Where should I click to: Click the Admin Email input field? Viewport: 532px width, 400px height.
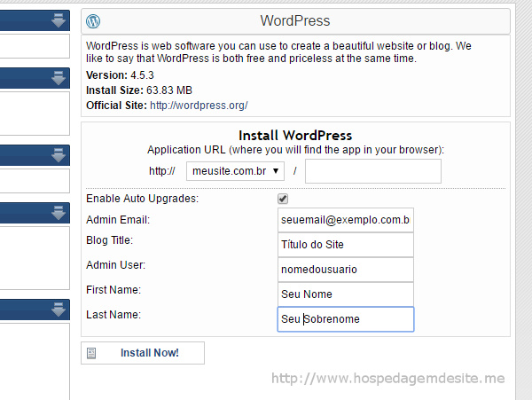346,220
